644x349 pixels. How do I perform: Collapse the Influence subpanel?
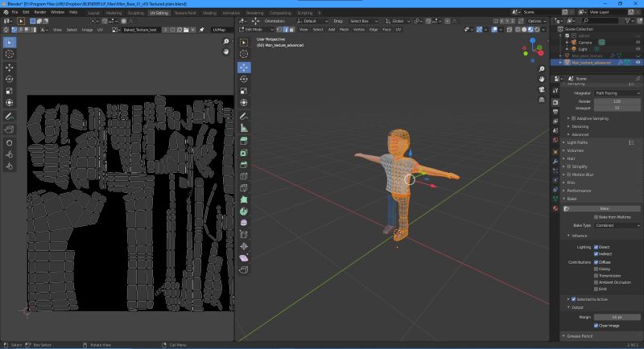tap(579, 236)
